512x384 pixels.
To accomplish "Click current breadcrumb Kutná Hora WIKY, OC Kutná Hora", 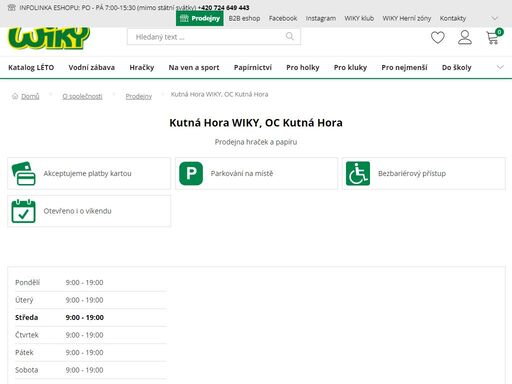I will click(219, 94).
